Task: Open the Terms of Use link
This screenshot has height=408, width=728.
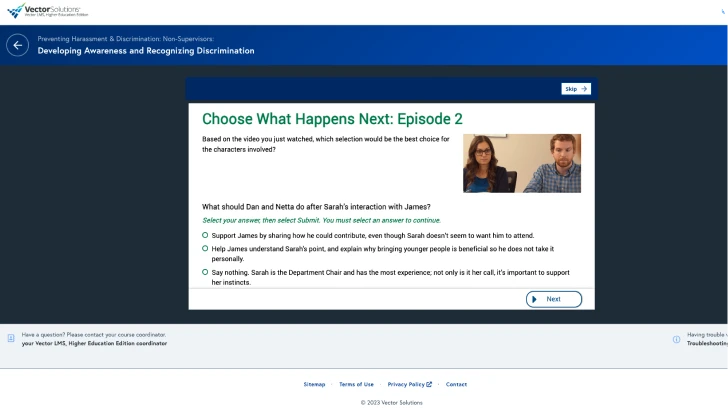Action: 356,384
